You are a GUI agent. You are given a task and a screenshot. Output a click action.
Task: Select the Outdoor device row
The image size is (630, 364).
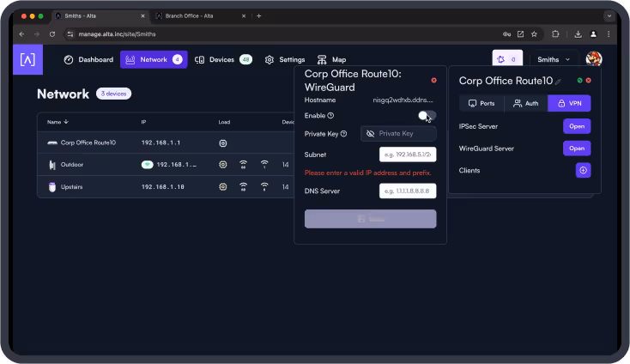pos(166,164)
